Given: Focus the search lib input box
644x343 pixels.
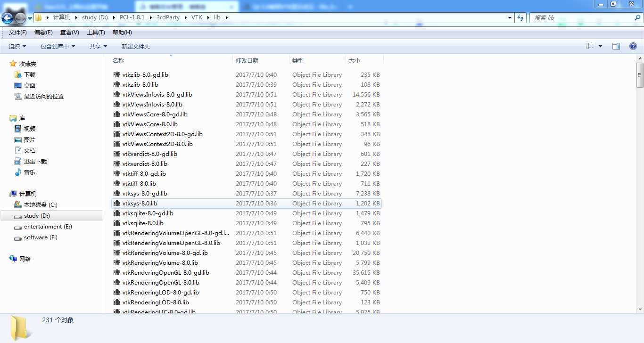Looking at the screenshot, I should [x=583, y=17].
